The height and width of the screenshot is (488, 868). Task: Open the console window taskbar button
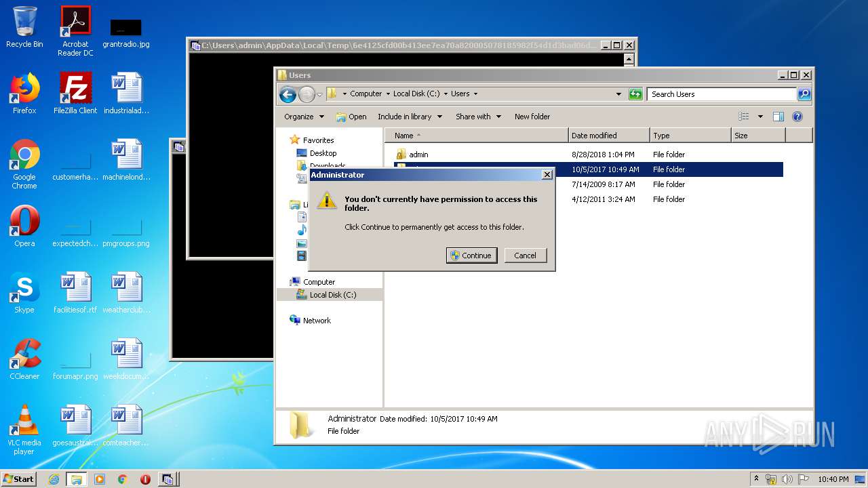coord(168,479)
